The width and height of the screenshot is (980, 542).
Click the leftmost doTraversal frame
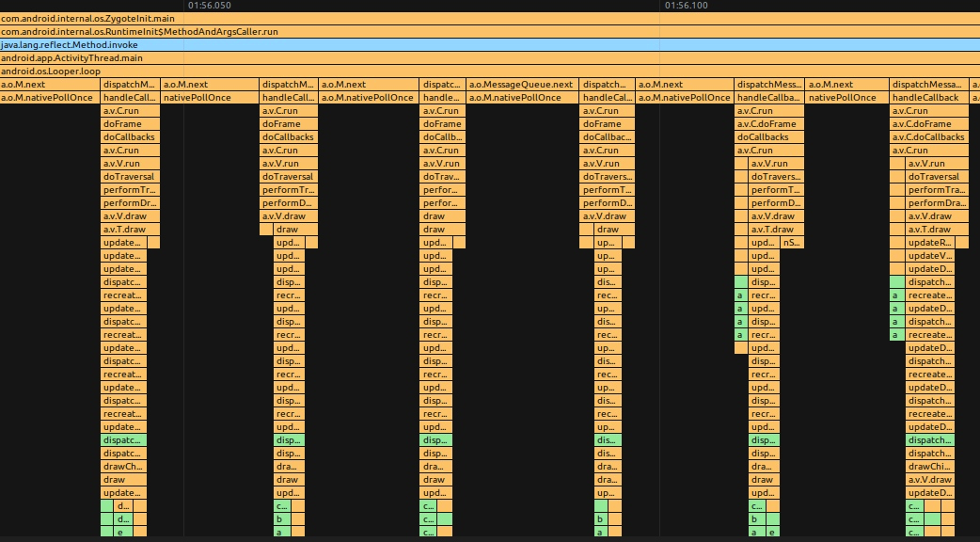point(130,177)
